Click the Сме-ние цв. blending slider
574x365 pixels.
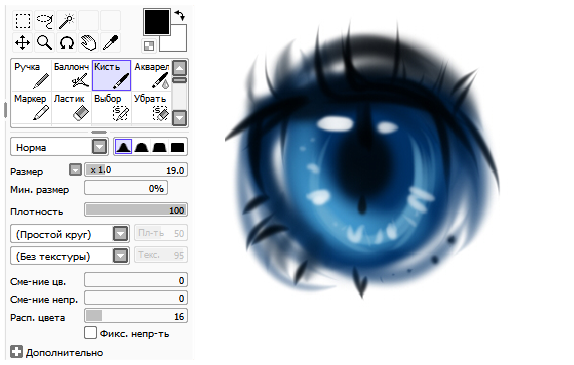(136, 280)
